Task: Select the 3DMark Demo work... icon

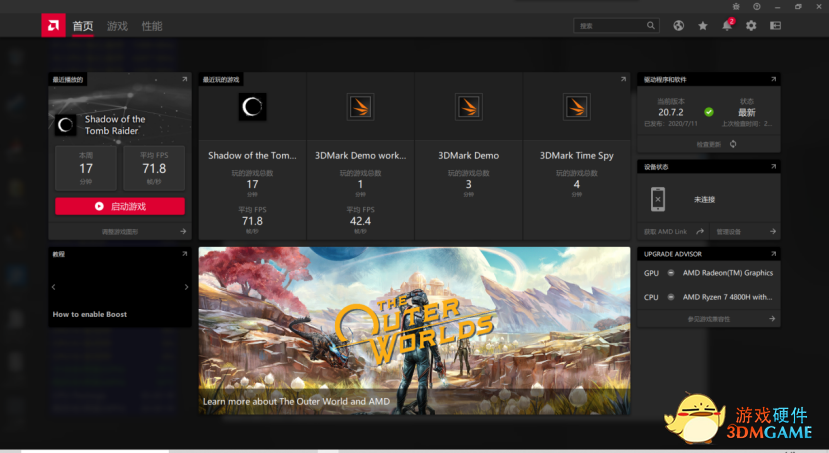Action: point(361,107)
